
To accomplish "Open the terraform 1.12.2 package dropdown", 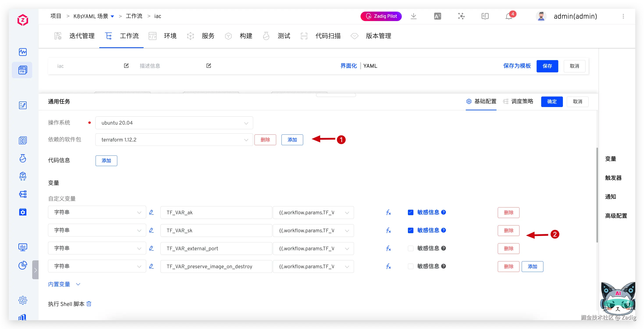I will (174, 140).
